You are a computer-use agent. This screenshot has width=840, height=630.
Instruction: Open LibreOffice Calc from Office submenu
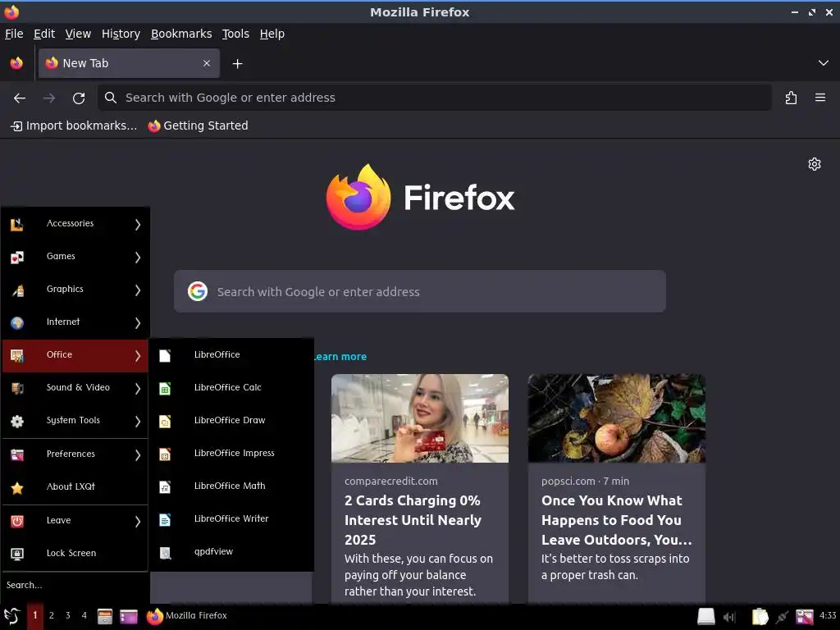coord(231,388)
